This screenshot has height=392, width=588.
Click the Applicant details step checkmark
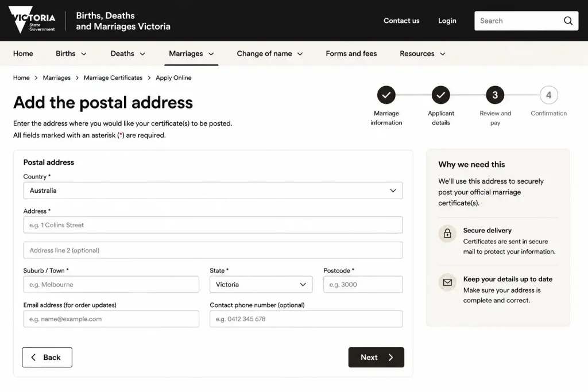[x=440, y=95]
